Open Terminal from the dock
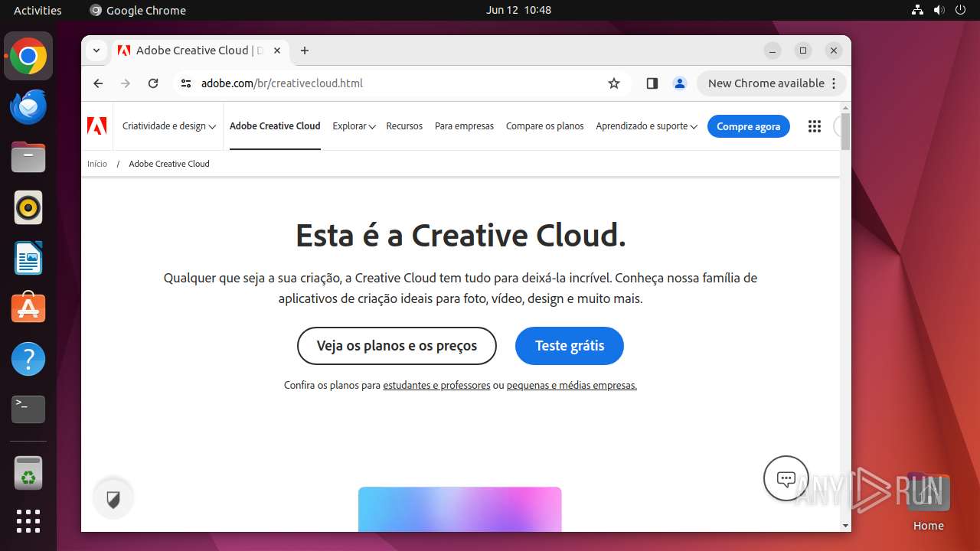The height and width of the screenshot is (551, 980). 28,409
